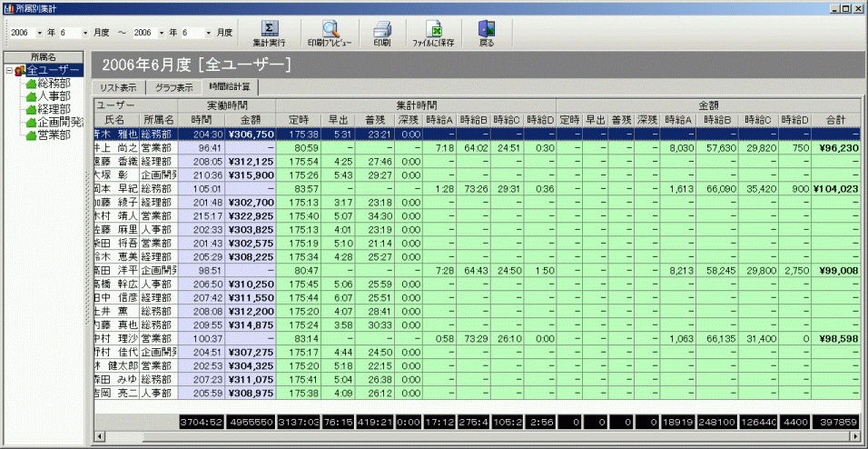
Task: Click the green icon beside 営業部
Action: [31, 135]
